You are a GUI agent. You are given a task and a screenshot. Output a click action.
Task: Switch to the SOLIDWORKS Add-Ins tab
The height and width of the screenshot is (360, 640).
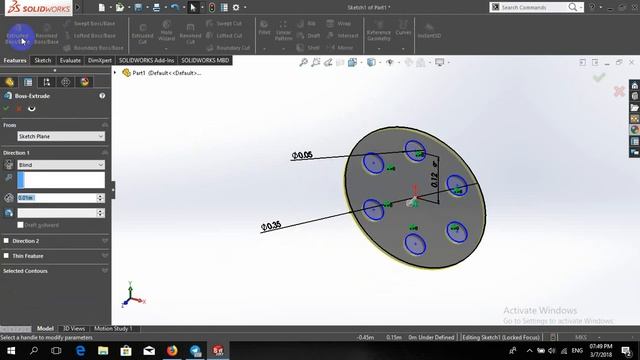(x=146, y=60)
